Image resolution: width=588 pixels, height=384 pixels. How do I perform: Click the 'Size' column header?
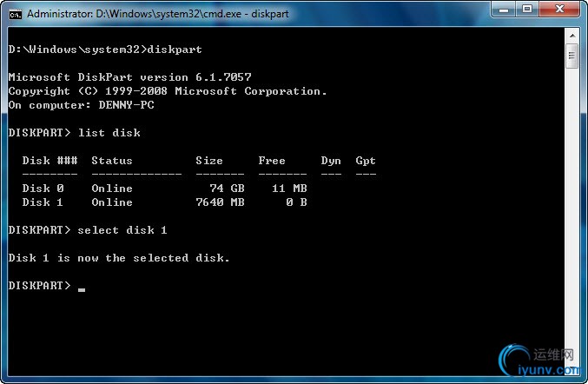coord(209,161)
